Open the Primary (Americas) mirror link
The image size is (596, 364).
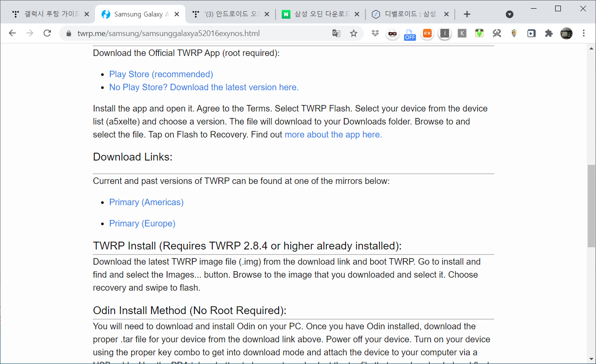[x=146, y=202]
